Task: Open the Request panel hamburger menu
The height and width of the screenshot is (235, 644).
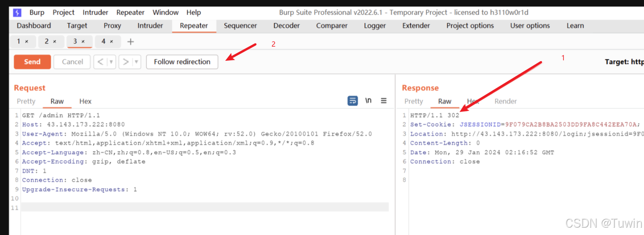Action: [x=384, y=101]
